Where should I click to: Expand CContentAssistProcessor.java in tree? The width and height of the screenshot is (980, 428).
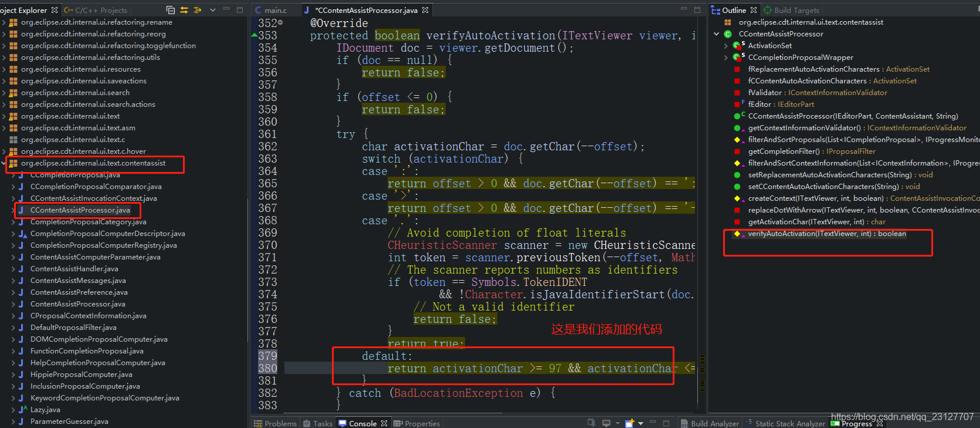13,210
